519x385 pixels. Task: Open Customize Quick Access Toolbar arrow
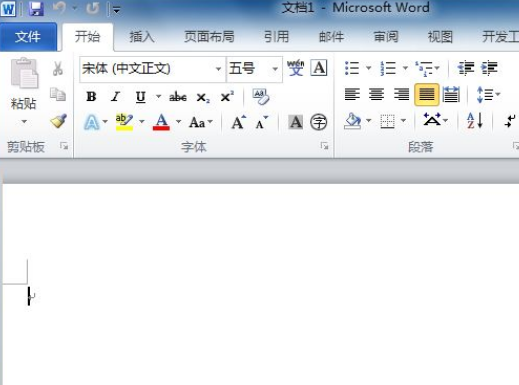(x=116, y=10)
